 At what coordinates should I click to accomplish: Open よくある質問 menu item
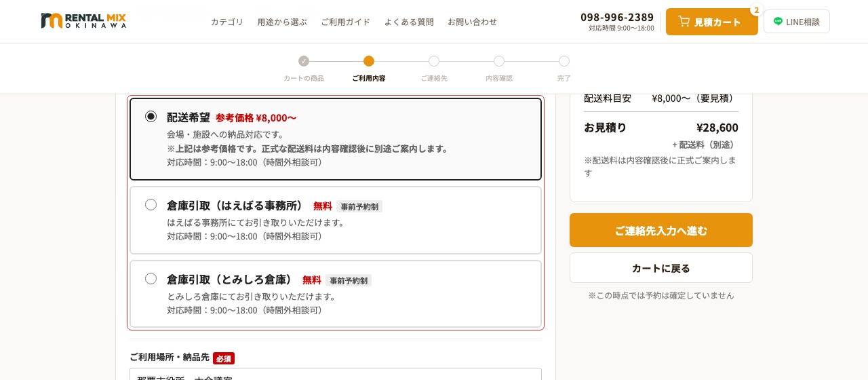pos(409,22)
